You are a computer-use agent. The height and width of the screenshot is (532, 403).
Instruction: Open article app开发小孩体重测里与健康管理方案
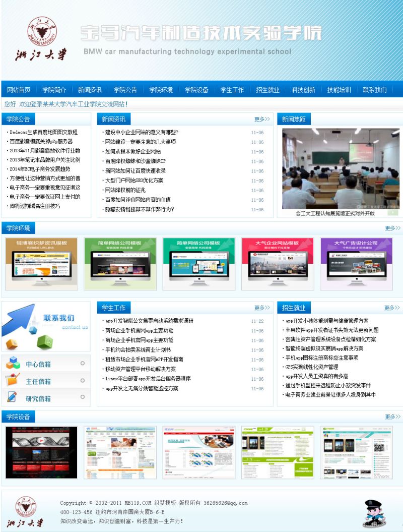pos(327,321)
